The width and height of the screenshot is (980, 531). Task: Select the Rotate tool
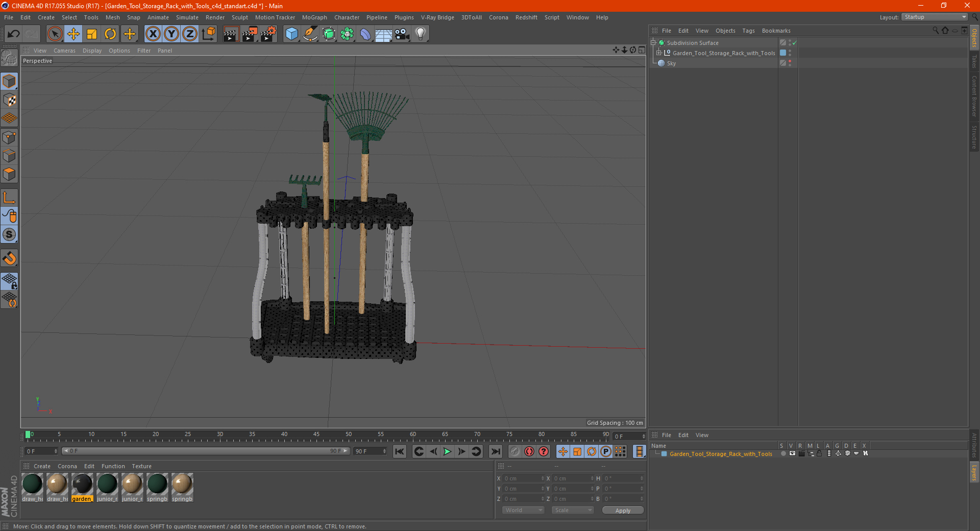pos(110,34)
